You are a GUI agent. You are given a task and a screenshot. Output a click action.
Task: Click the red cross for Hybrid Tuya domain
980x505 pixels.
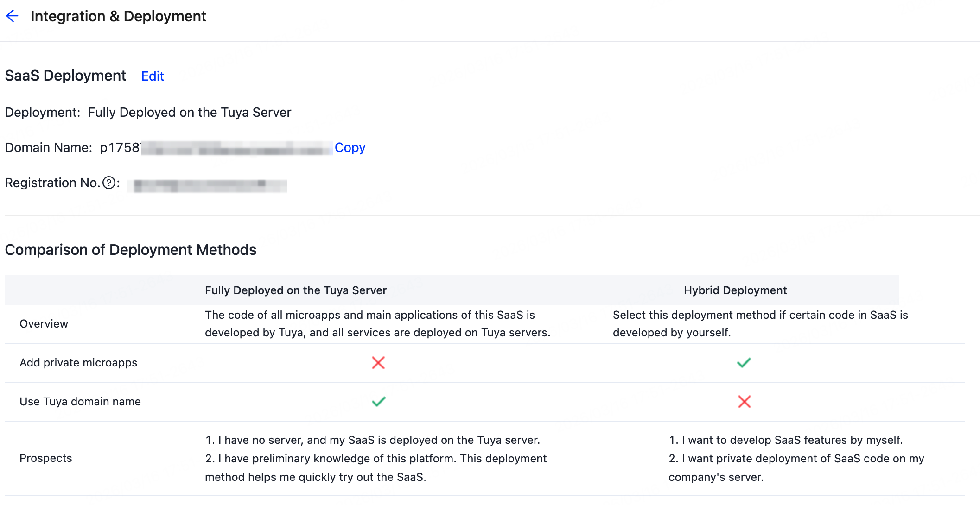point(744,402)
